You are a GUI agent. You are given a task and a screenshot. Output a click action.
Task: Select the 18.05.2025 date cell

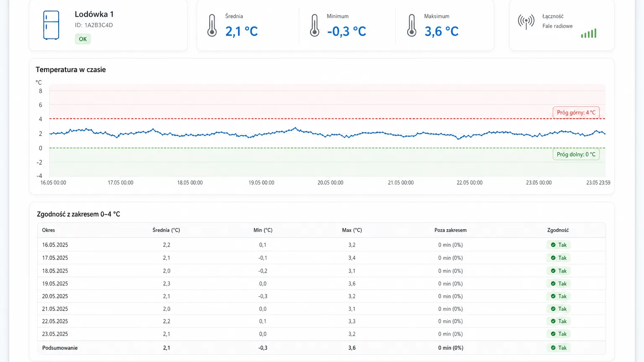(x=55, y=271)
